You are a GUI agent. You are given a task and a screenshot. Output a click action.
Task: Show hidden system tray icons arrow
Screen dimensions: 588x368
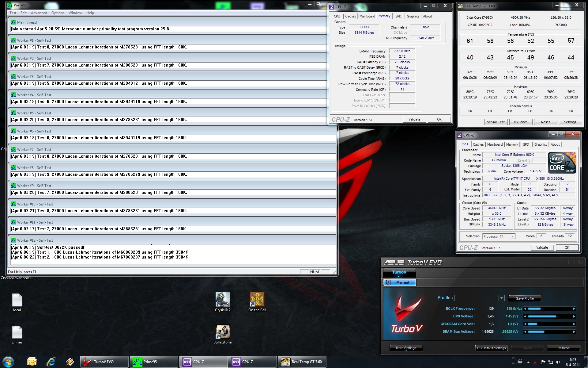coord(528,362)
